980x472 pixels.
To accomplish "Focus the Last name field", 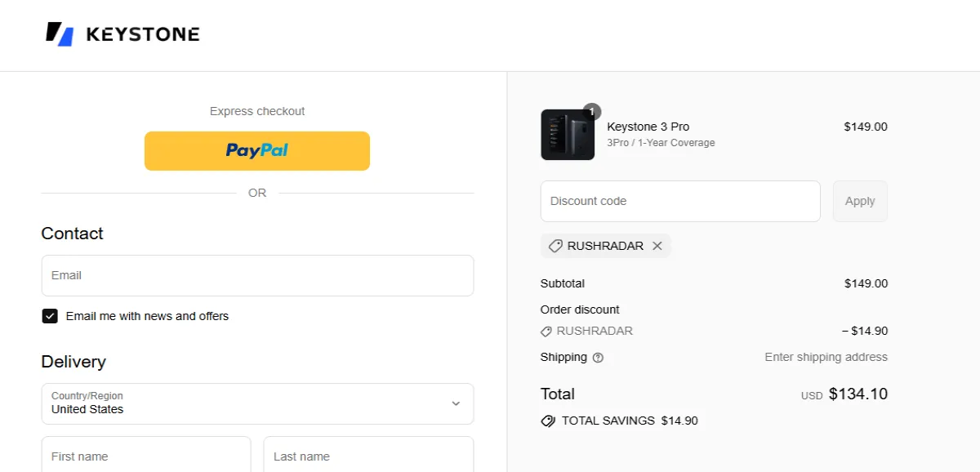I will click(x=368, y=456).
